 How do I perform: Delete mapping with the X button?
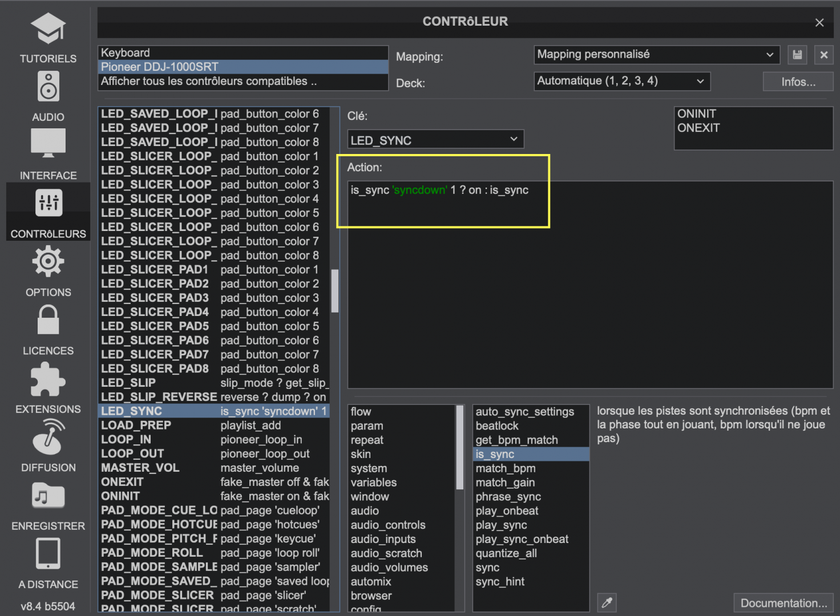[x=823, y=55]
